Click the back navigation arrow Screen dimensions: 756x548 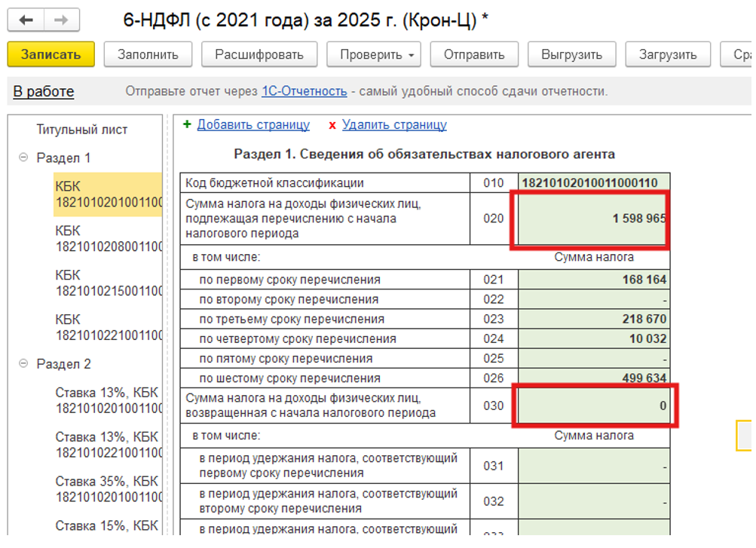[x=26, y=20]
